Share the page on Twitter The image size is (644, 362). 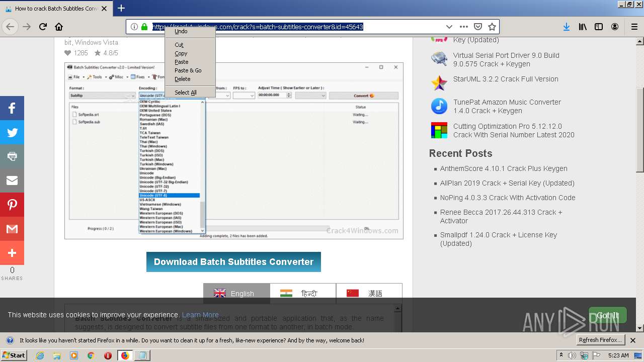point(12,132)
